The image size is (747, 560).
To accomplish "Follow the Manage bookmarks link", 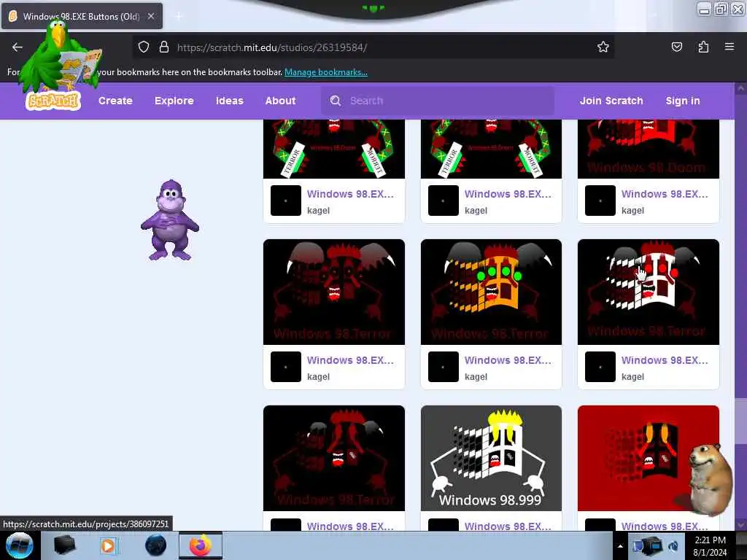I will point(326,72).
